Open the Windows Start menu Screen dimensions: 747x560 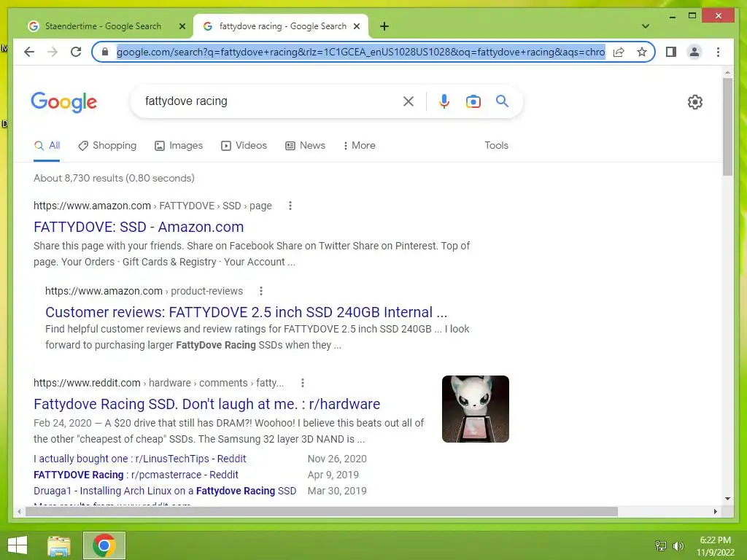[18, 545]
